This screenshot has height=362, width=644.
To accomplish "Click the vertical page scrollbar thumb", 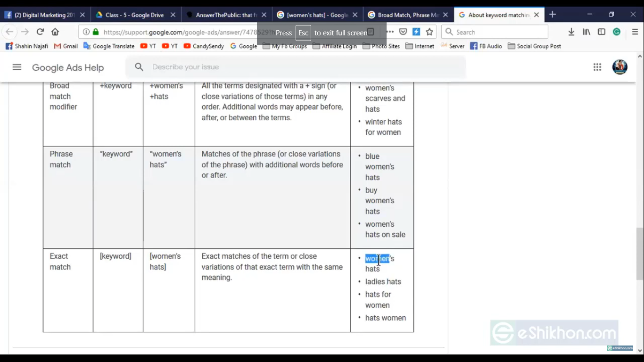I will tap(640, 254).
